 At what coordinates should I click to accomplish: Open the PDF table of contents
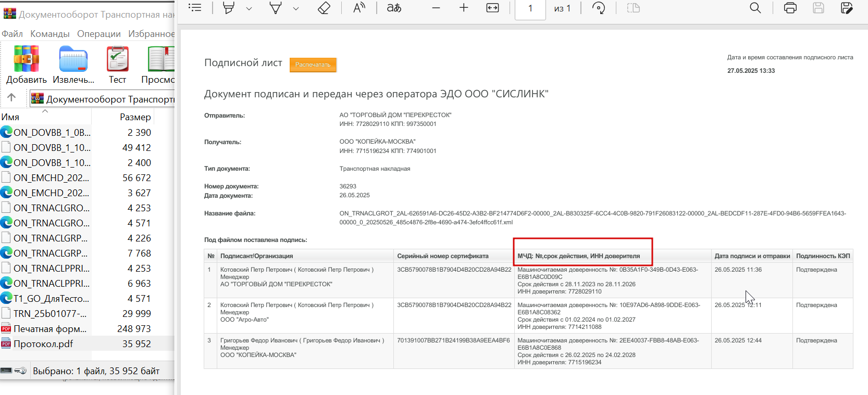195,8
